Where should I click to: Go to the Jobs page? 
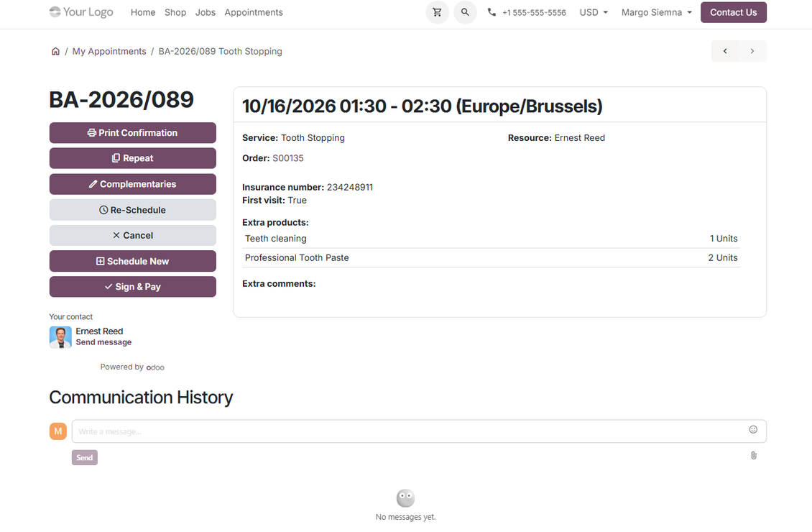(x=205, y=12)
